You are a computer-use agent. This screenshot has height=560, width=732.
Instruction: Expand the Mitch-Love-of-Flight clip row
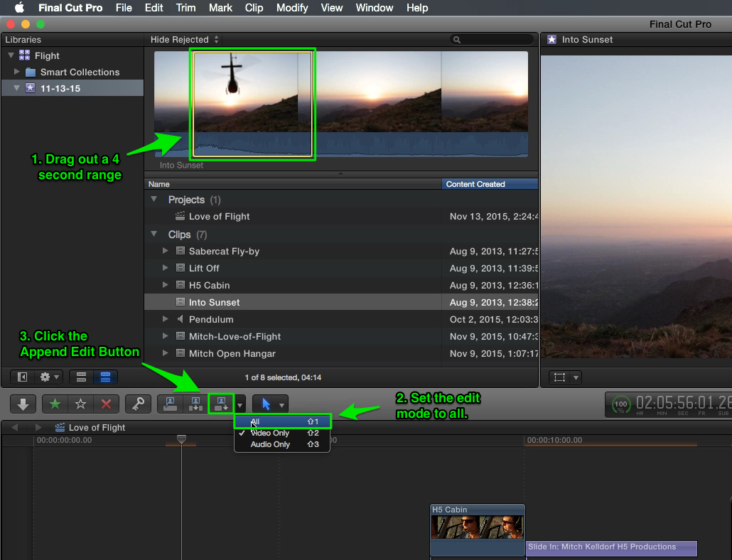click(x=166, y=336)
